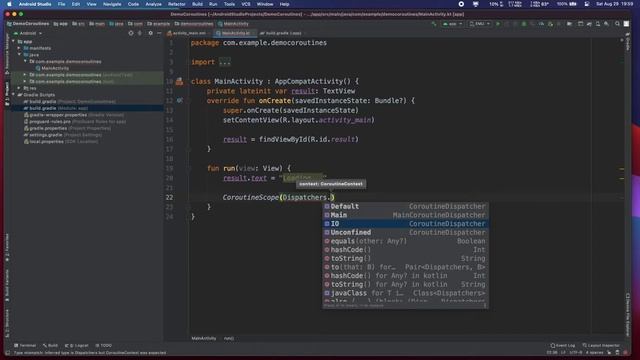Choose javaClass completion entry
The height and width of the screenshot is (360, 640).
tap(405, 293)
